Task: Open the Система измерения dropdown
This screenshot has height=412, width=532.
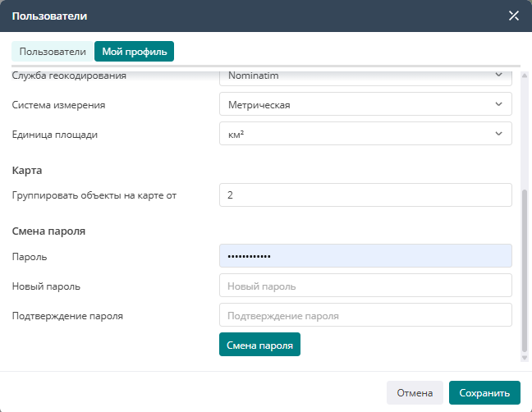Action: coord(365,104)
